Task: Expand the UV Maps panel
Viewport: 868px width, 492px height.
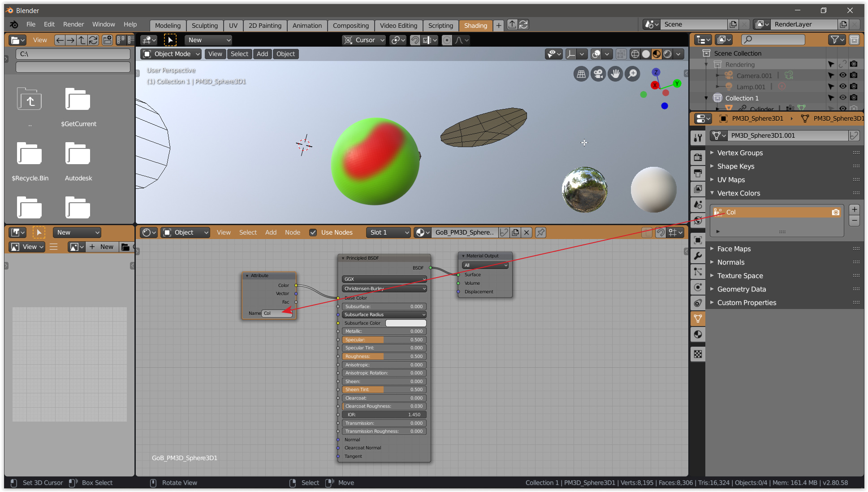Action: [x=731, y=180]
